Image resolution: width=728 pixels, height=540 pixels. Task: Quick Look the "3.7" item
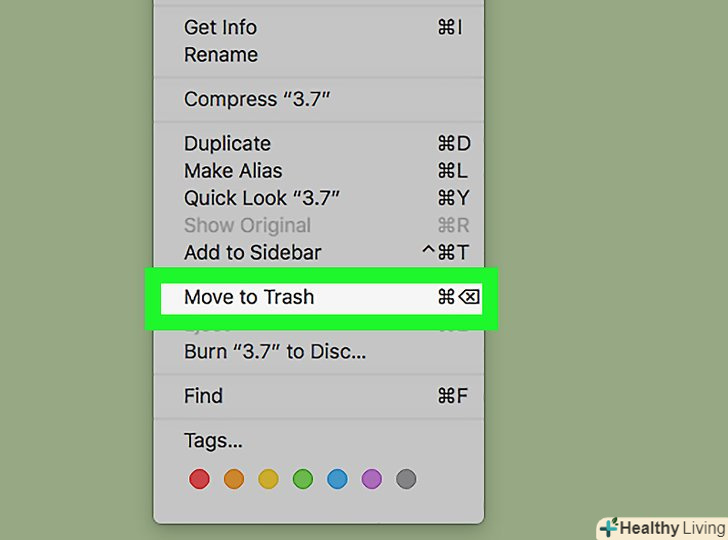click(x=262, y=198)
